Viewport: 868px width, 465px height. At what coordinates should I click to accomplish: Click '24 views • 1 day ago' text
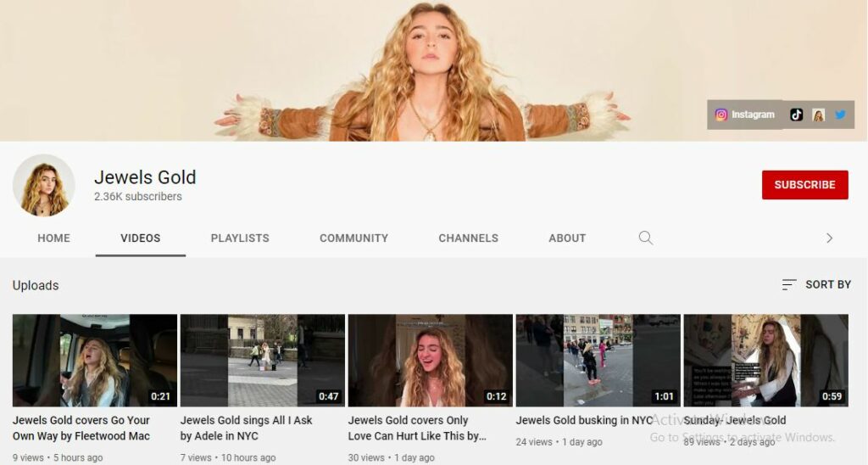tap(559, 442)
